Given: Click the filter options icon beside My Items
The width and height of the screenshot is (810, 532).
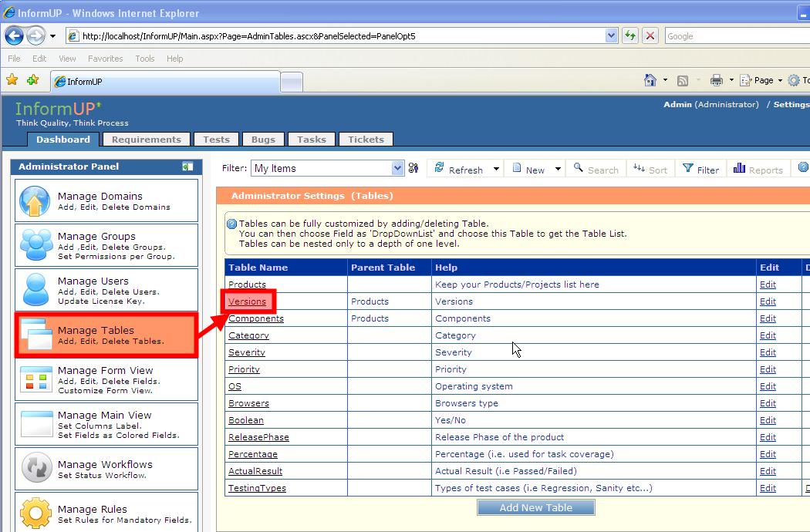Looking at the screenshot, I should 413,168.
